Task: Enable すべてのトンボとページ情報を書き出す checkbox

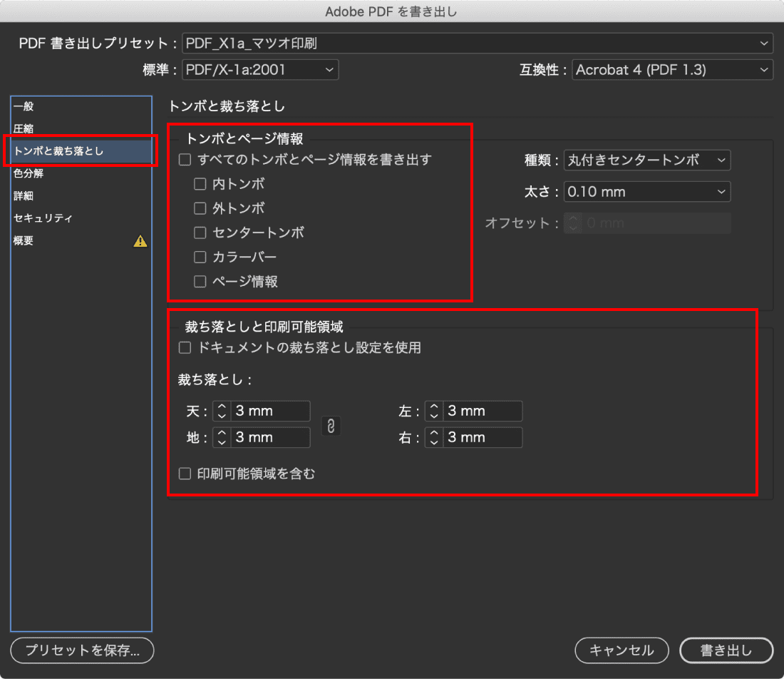Action: (185, 160)
